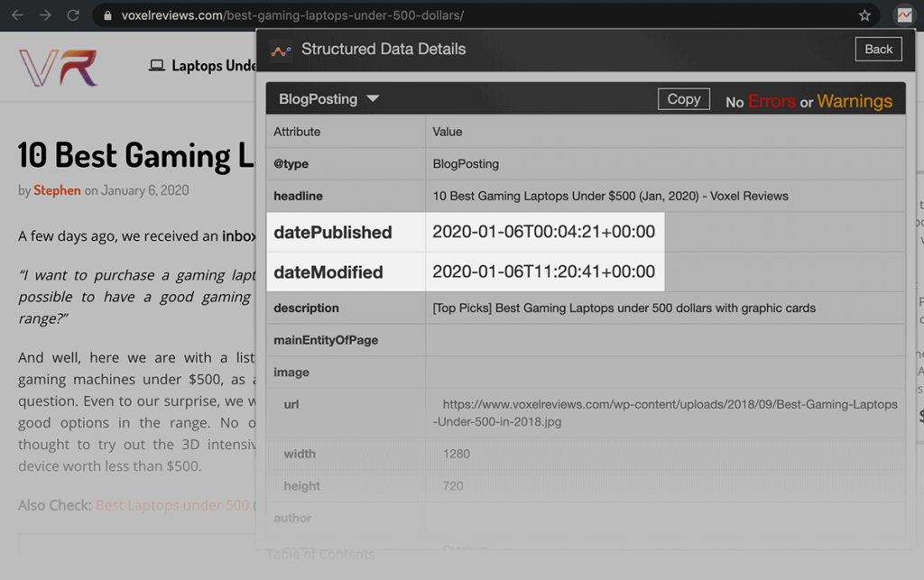Click the orange Warnings text

pos(855,101)
